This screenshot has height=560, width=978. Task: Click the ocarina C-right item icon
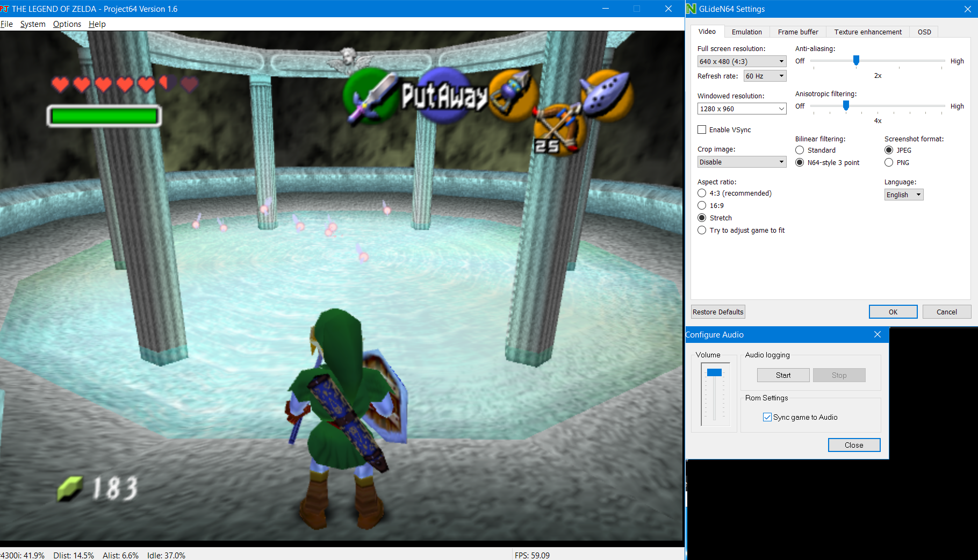click(607, 95)
